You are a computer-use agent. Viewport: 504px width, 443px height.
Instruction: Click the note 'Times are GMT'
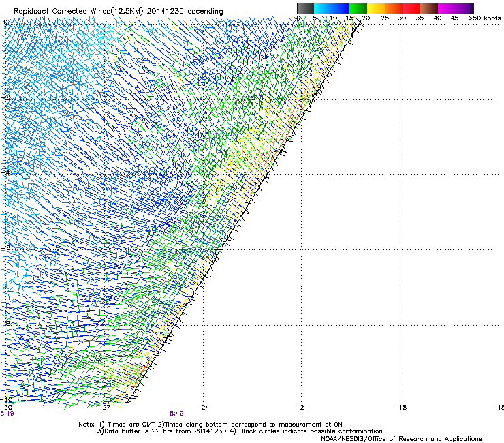pos(131,425)
